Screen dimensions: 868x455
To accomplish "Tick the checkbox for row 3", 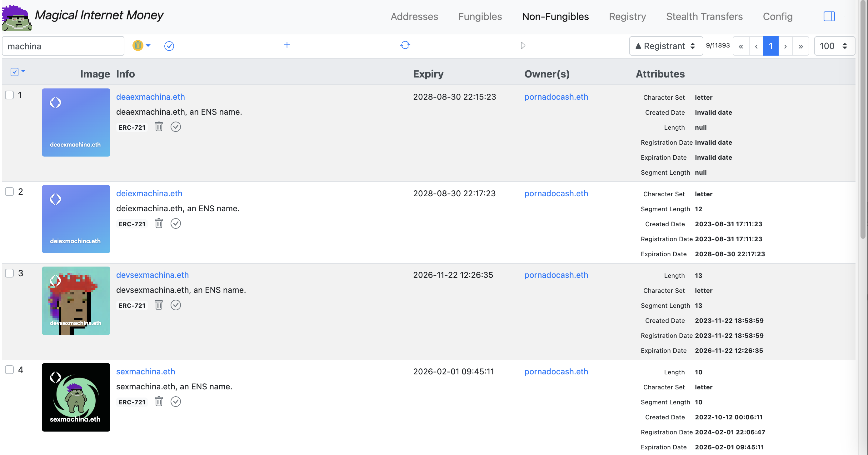I will pos(9,273).
